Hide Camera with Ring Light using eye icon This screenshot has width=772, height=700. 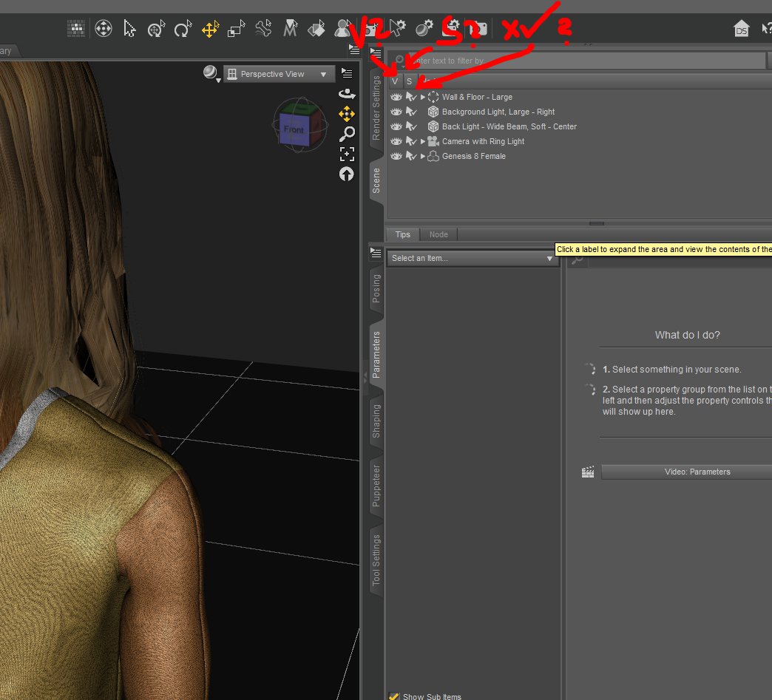(396, 141)
